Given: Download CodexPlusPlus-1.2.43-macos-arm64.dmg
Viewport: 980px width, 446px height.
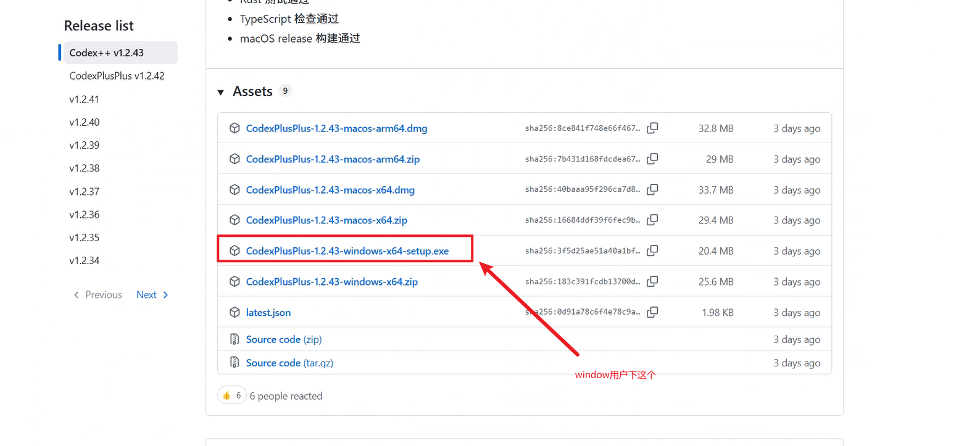Looking at the screenshot, I should coord(336,128).
